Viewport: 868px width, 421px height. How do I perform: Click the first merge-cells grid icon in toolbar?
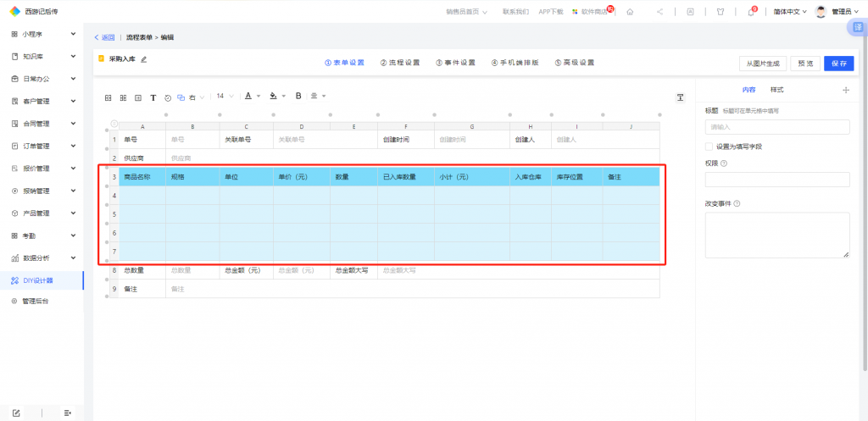point(108,97)
